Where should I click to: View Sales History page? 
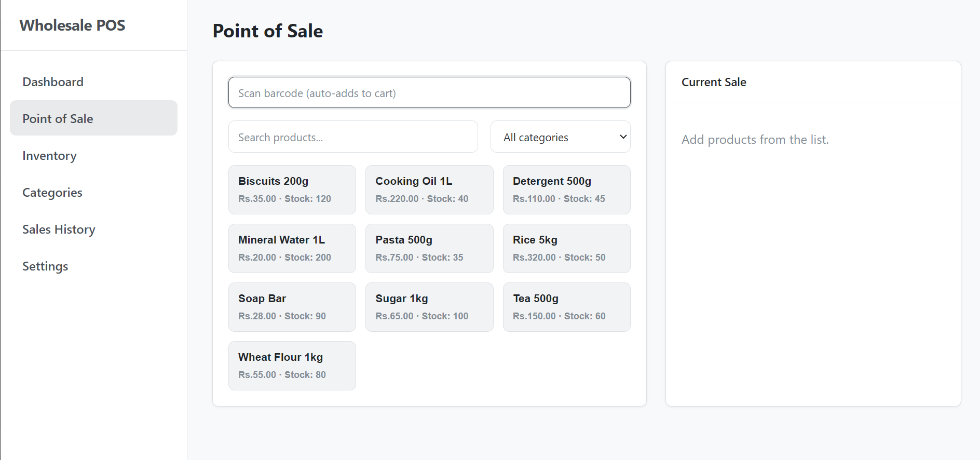[x=93, y=229]
